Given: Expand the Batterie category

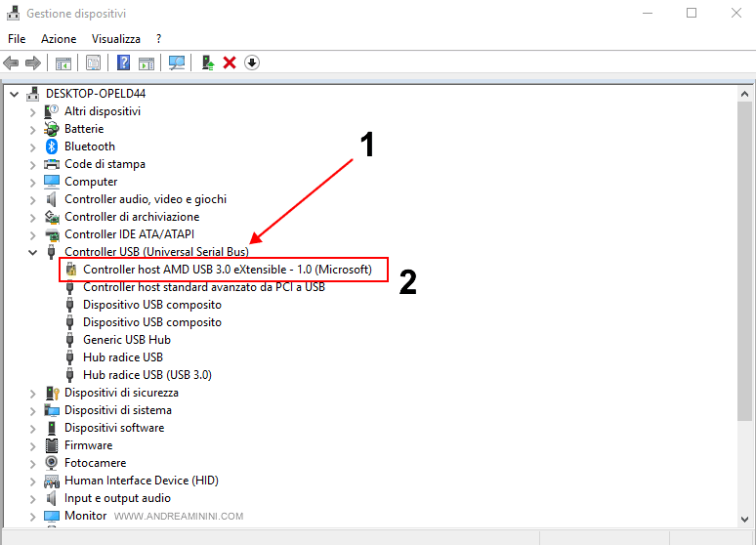Looking at the screenshot, I should 32,129.
